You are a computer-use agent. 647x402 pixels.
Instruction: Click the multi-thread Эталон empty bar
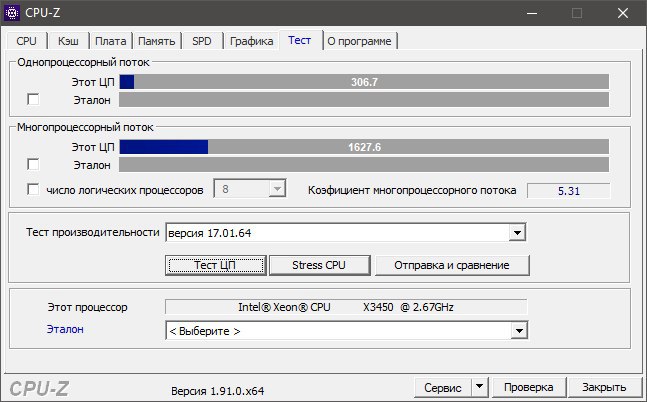[364, 164]
